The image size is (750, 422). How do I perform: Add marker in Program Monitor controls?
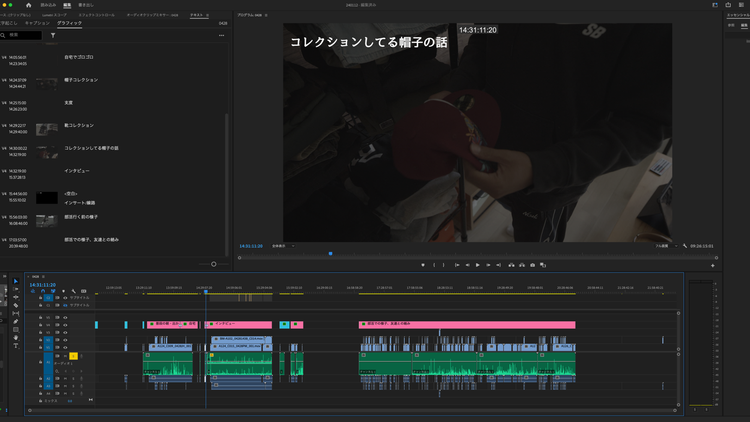tap(423, 265)
